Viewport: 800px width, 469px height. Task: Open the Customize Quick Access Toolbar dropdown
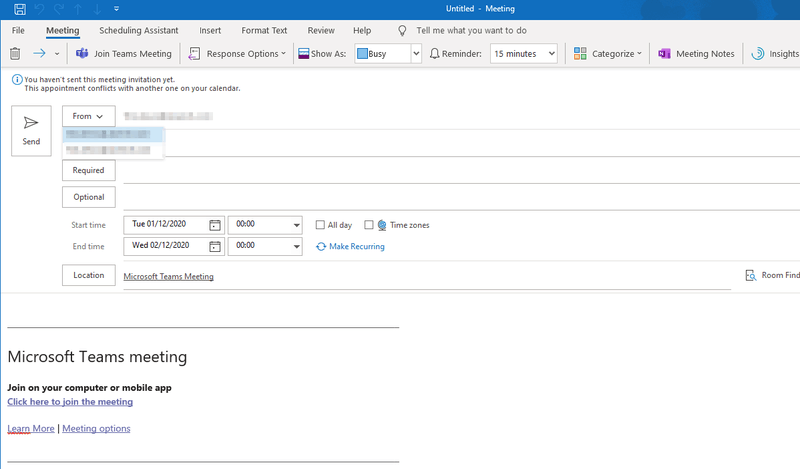tap(116, 9)
